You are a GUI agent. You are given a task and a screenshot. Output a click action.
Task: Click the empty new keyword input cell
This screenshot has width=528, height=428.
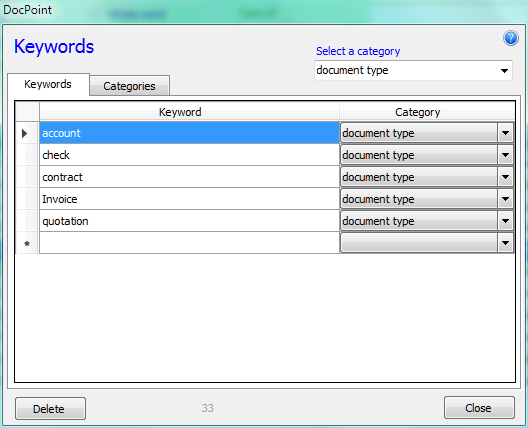point(189,243)
